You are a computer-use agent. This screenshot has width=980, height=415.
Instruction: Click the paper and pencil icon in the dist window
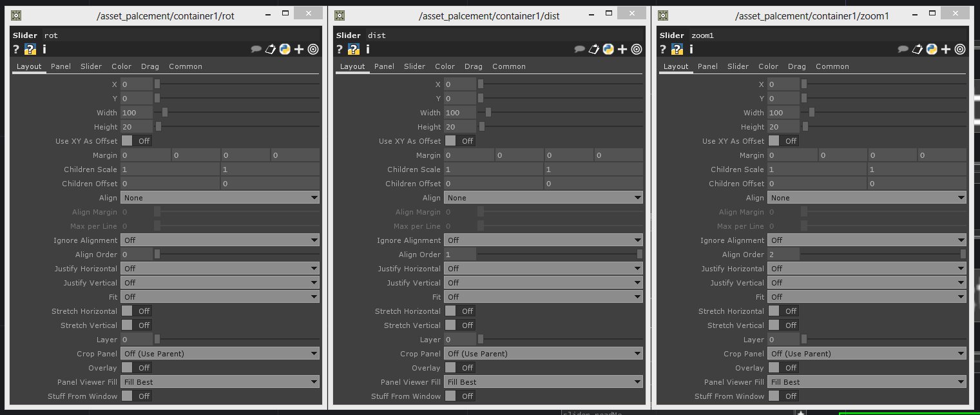pyautogui.click(x=594, y=49)
